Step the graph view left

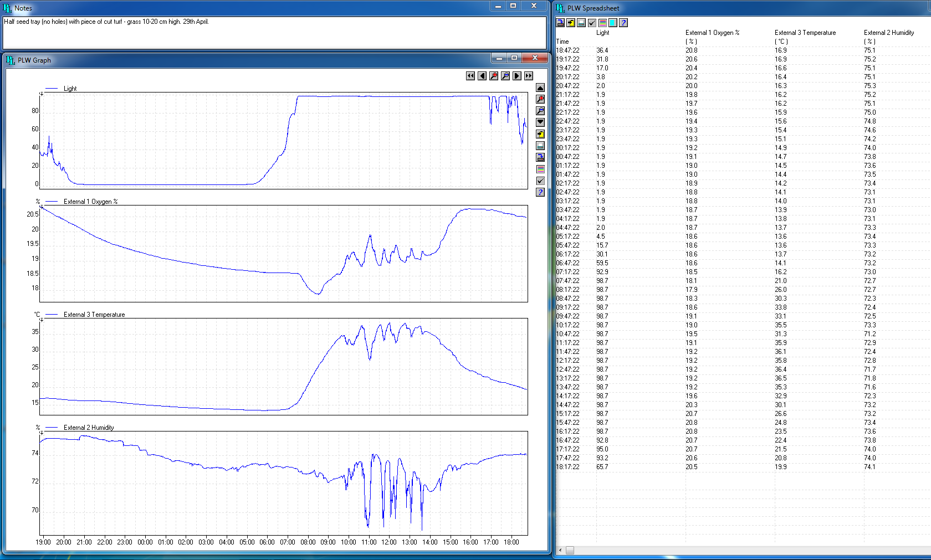[x=482, y=76]
